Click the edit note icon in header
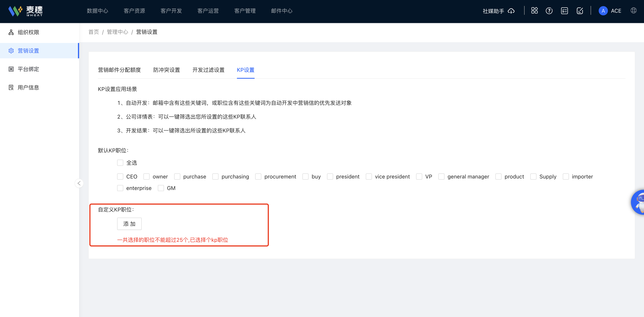This screenshot has height=317, width=644. pyautogui.click(x=580, y=11)
